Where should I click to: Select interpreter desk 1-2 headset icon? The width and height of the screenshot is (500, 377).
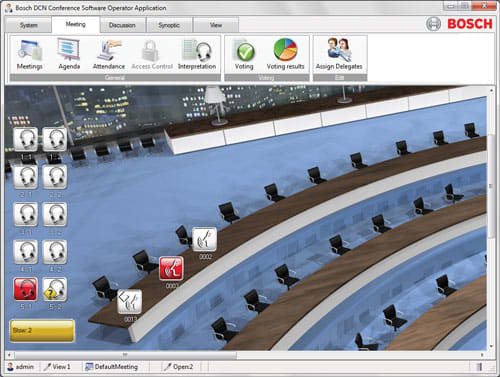click(55, 139)
